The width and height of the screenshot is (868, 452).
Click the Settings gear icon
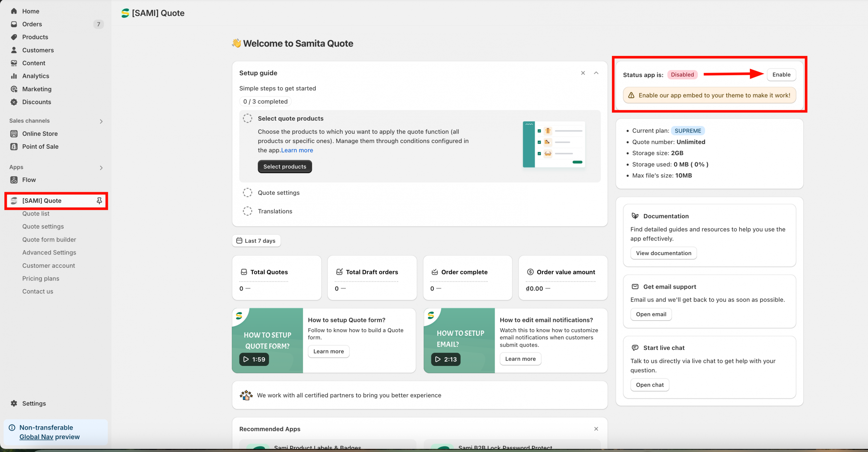pyautogui.click(x=14, y=403)
